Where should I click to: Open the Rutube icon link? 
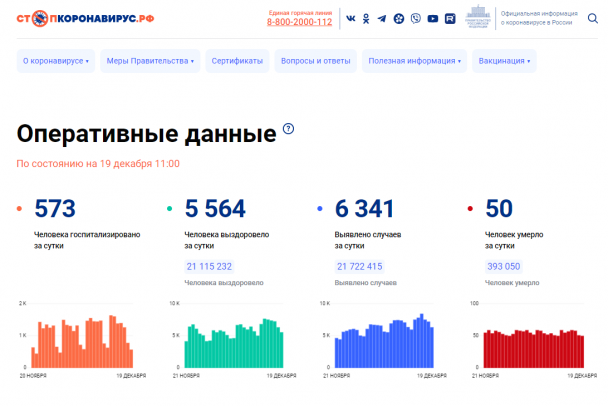click(x=450, y=18)
